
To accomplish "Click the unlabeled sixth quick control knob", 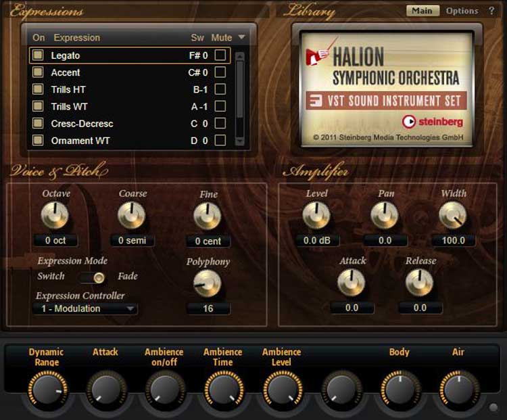I will click(x=341, y=390).
